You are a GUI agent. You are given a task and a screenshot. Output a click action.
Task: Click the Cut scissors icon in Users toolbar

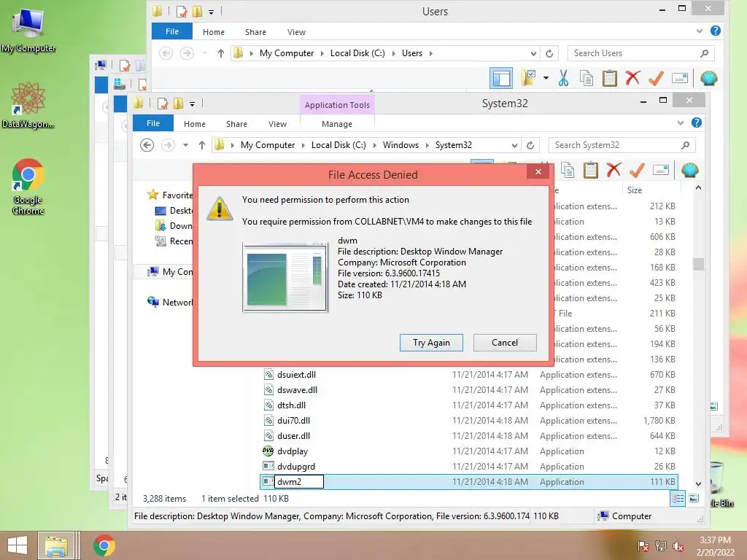pyautogui.click(x=564, y=78)
